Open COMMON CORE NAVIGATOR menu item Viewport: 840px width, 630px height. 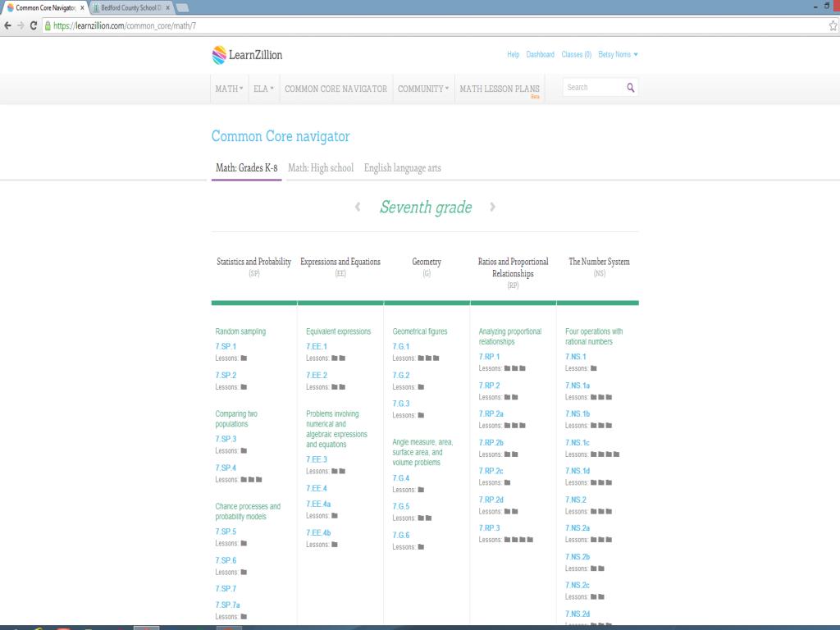click(336, 89)
